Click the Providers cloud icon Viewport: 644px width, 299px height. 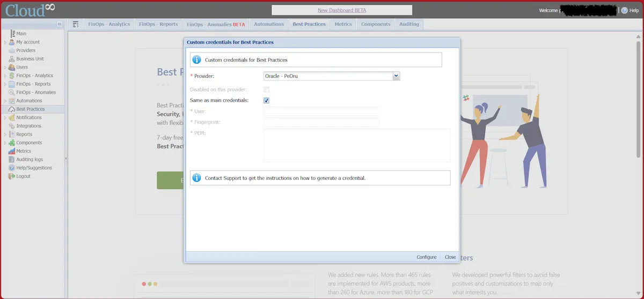point(12,50)
